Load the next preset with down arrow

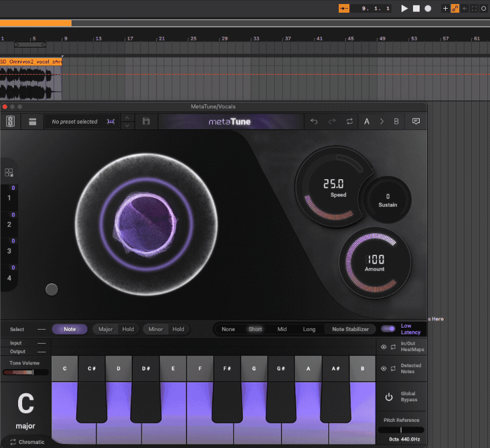tap(127, 125)
